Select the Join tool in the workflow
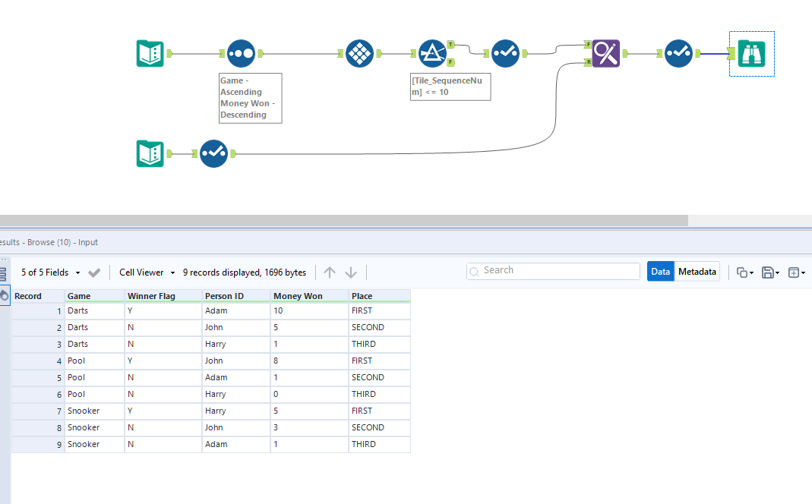Screen dimensions: 812x504 click(605, 53)
